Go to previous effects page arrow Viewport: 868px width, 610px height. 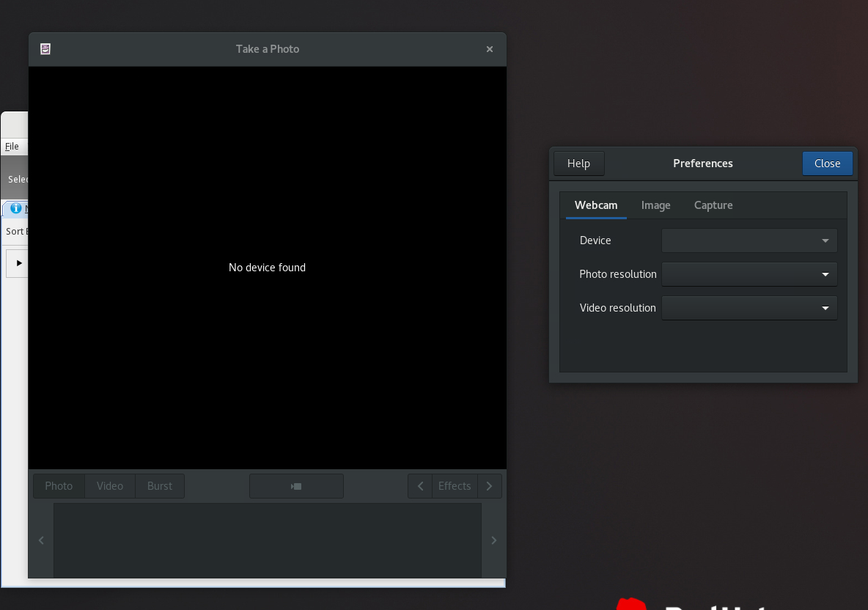[x=420, y=486]
